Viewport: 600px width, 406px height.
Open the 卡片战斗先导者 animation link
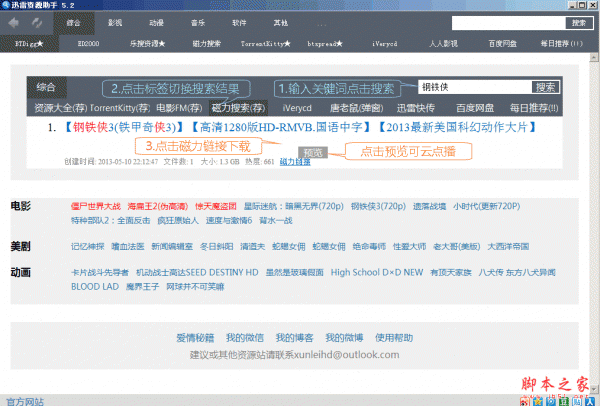[100, 272]
